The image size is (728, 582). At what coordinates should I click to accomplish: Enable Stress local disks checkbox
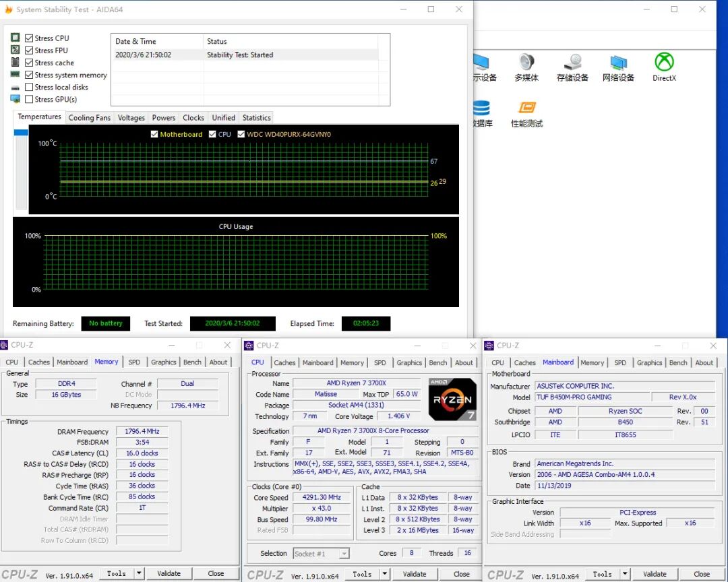pos(29,87)
